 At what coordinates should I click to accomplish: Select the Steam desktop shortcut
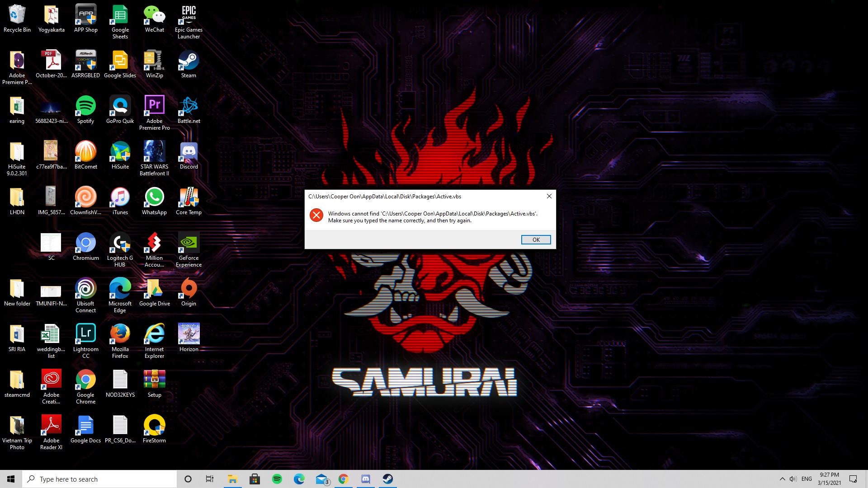tap(189, 65)
